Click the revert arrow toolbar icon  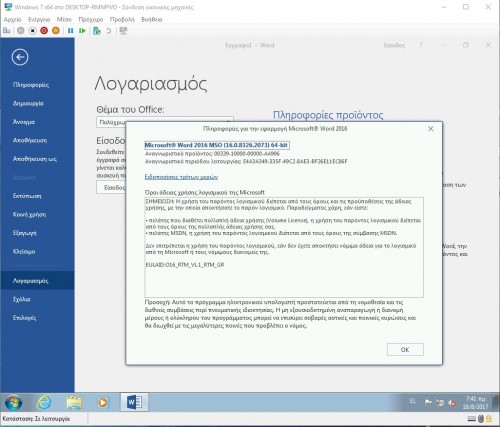(x=108, y=31)
